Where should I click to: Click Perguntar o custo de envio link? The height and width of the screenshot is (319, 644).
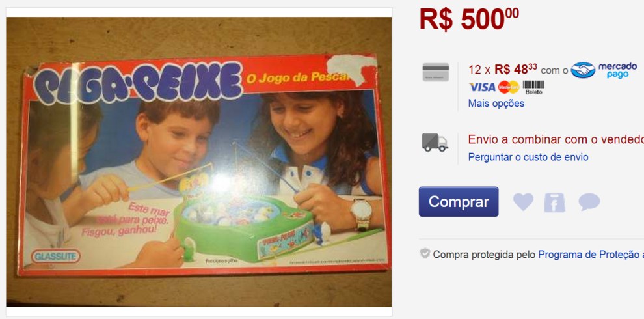click(528, 157)
